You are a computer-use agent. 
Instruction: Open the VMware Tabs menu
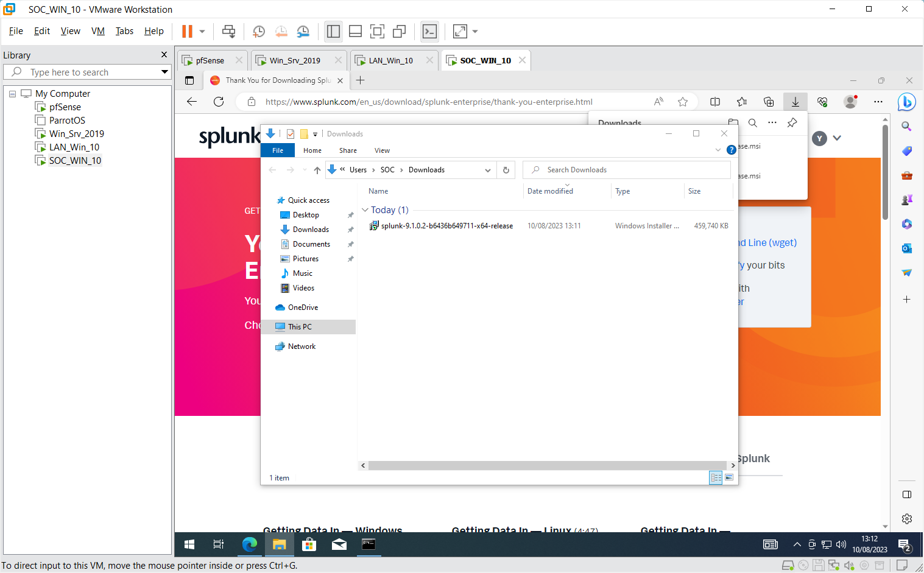pyautogui.click(x=124, y=31)
